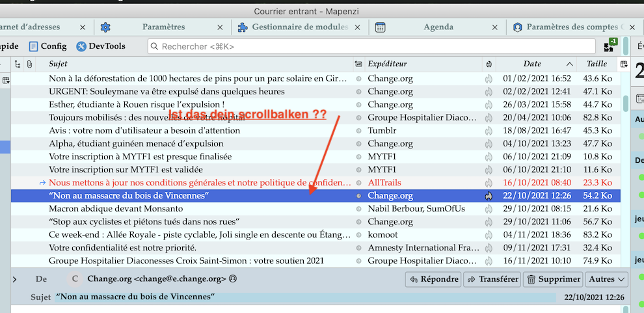This screenshot has height=313, width=644.
Task: Toggle read status of the Nabil Berbour message
Action: [x=358, y=209]
